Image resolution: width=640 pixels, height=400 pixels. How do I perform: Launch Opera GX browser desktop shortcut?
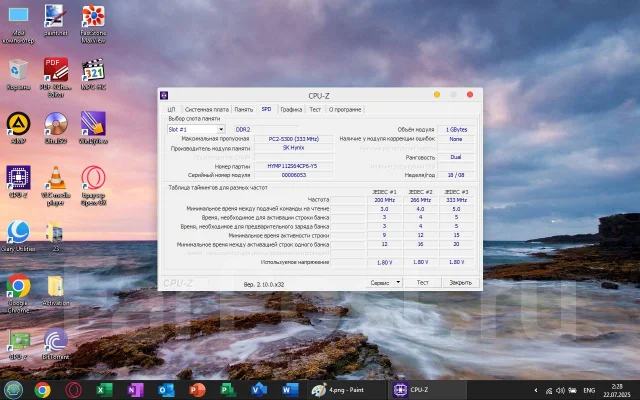click(x=93, y=186)
